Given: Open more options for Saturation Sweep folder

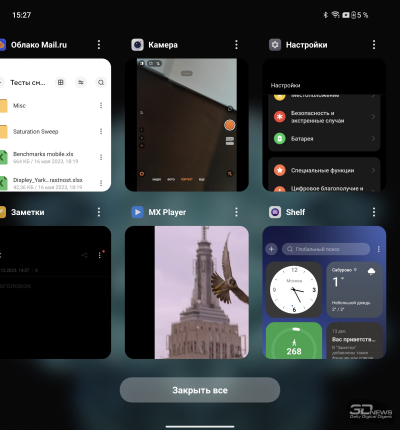Looking at the screenshot, I should (x=101, y=131).
